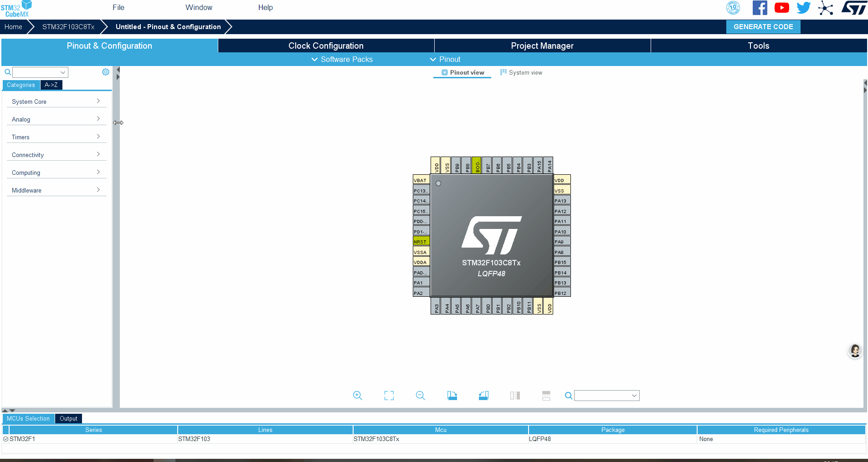This screenshot has width=868, height=462.
Task: Open the Output tab
Action: pos(68,418)
